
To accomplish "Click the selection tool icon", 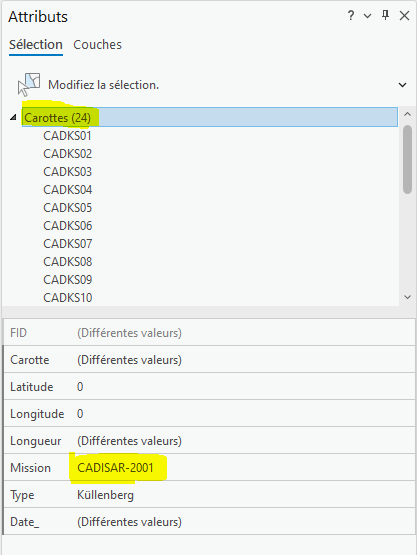I will tap(29, 85).
